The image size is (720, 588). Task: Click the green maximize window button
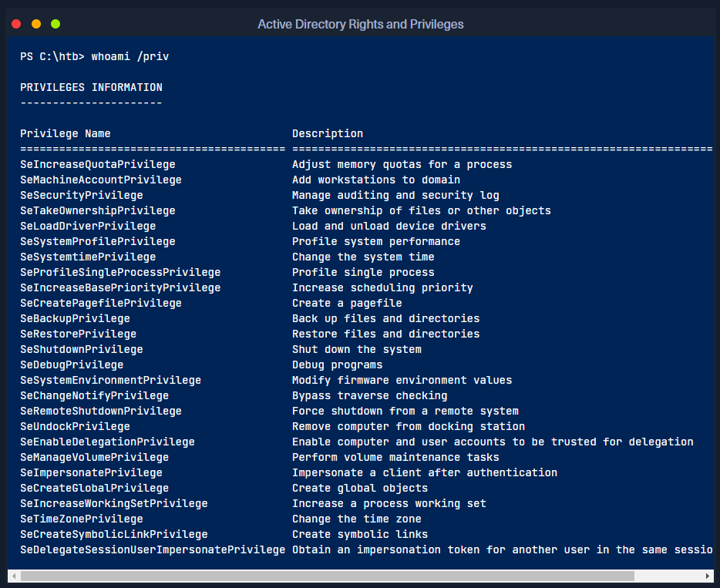click(x=56, y=24)
